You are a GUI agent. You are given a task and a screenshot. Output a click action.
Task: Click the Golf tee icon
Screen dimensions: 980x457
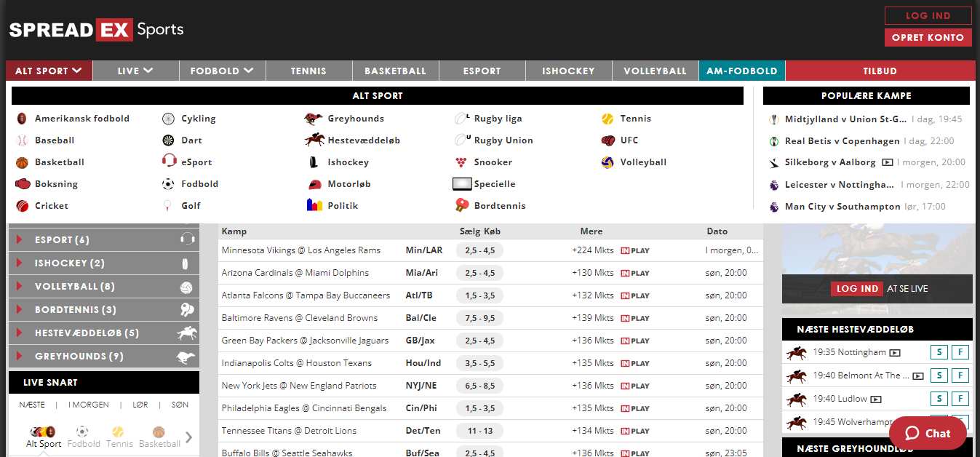(x=168, y=206)
